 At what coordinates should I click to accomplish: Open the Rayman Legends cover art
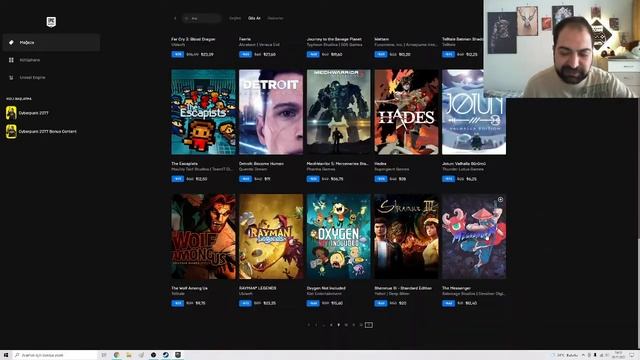point(271,236)
